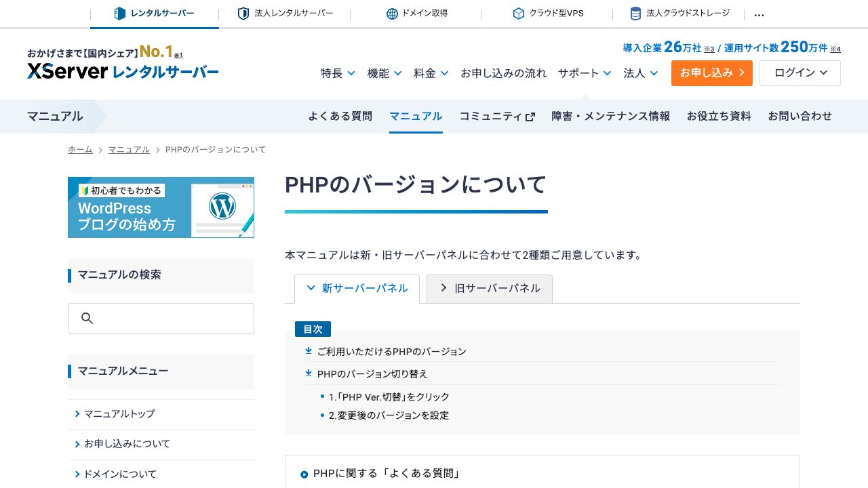Open the more services ellipsis icon
Viewport: 868px width, 488px height.
(x=759, y=14)
